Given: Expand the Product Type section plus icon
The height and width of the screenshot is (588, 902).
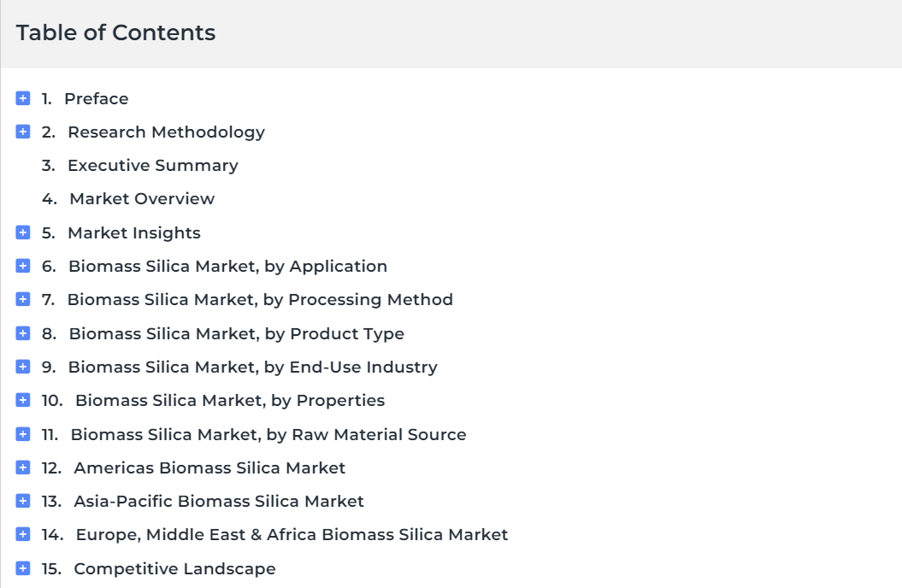Looking at the screenshot, I should pos(23,332).
